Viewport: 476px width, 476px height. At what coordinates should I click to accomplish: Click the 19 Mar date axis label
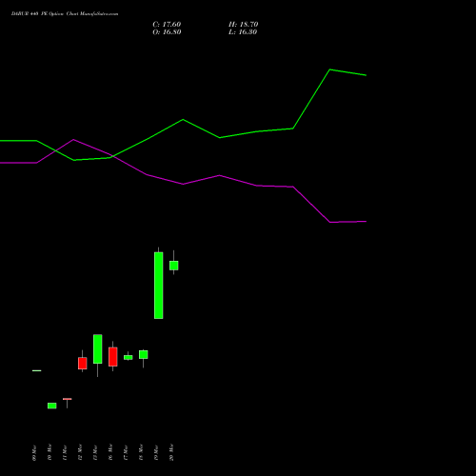pos(156,453)
